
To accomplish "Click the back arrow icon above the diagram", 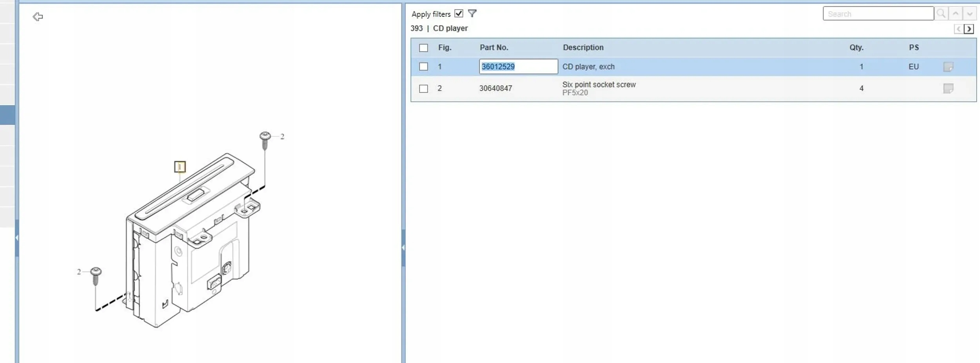I will tap(38, 16).
